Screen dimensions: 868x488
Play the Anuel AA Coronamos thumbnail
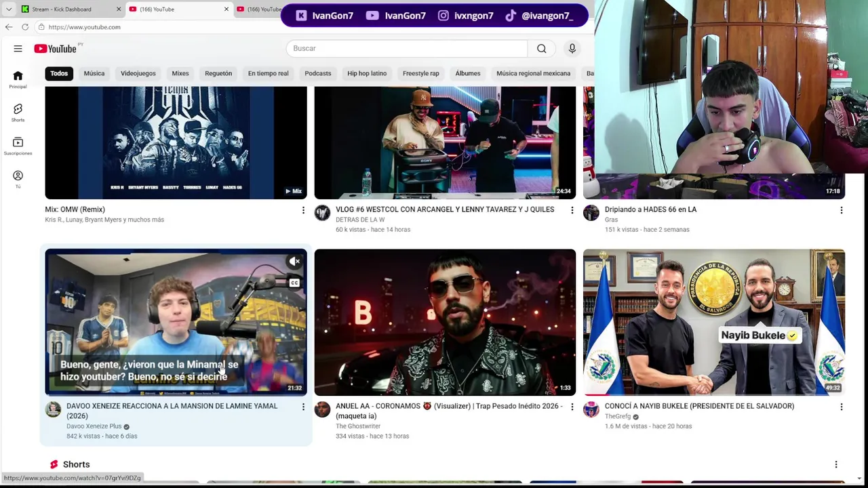tap(445, 322)
